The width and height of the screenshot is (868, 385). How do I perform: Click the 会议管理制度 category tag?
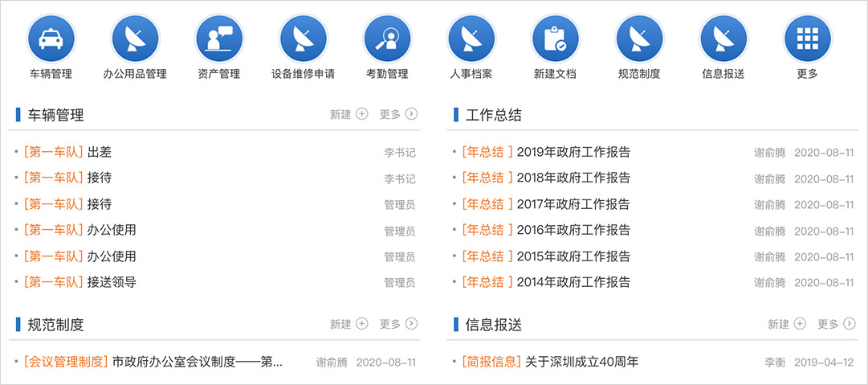click(x=66, y=362)
